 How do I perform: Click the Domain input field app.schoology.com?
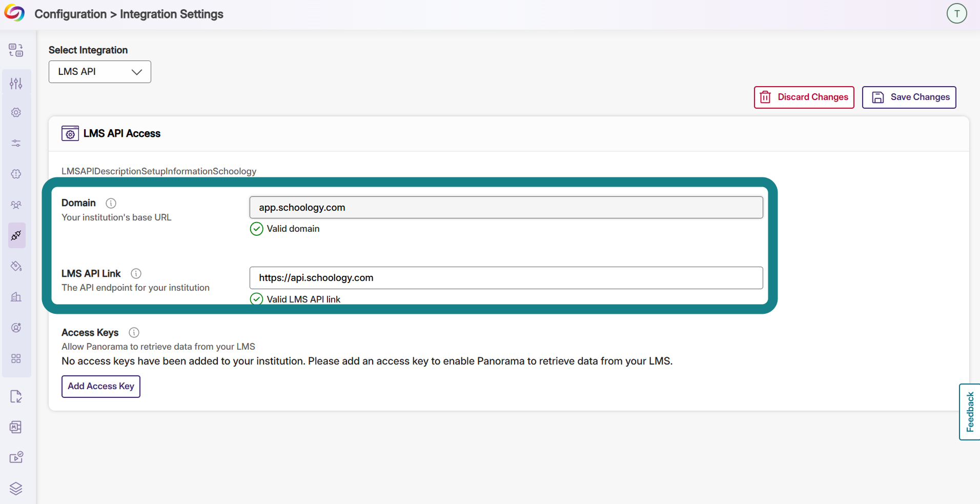tap(506, 208)
